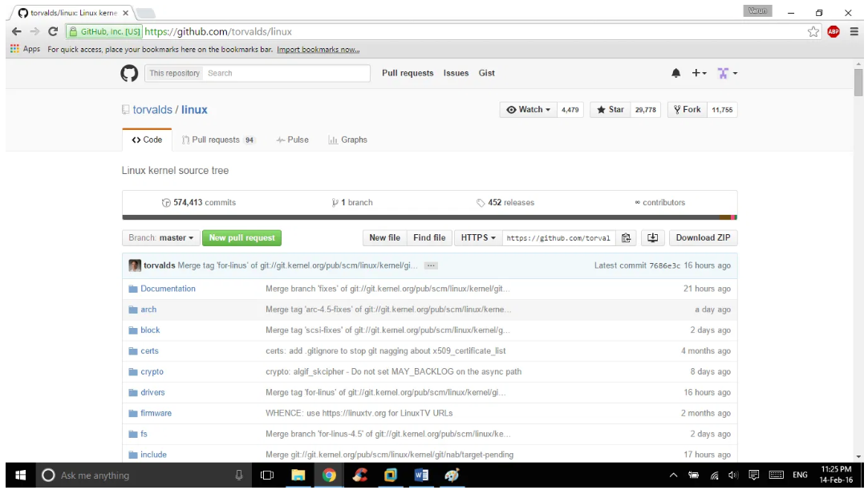
Task: Open the notifications bell icon
Action: click(x=675, y=73)
